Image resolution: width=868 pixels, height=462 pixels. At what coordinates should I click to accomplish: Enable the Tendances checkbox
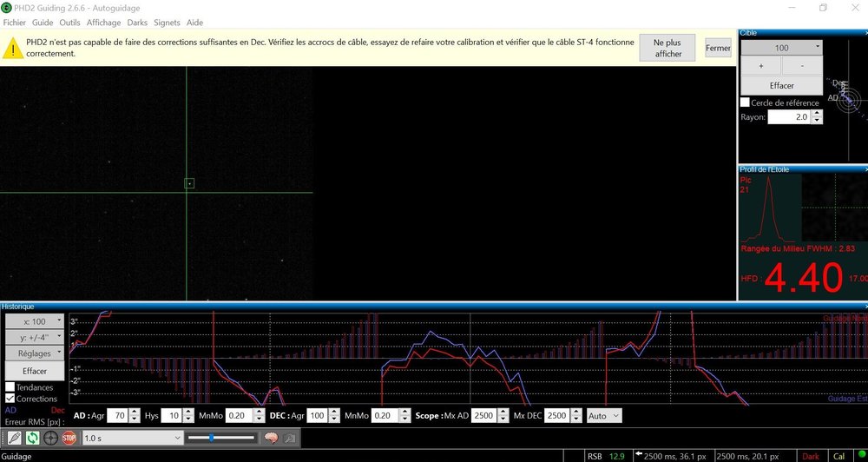tap(10, 386)
